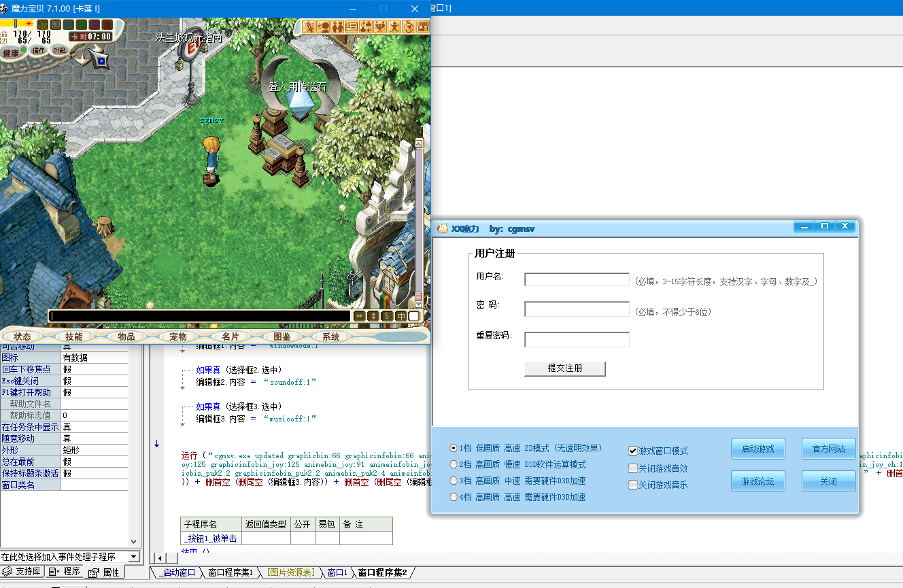This screenshot has width=903, height=588.
Task: Switch to the _启动窗口 editor tab
Action: click(x=176, y=572)
